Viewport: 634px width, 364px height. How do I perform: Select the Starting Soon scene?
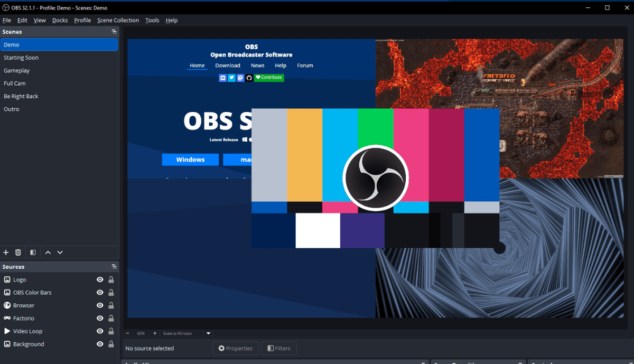pyautogui.click(x=59, y=58)
